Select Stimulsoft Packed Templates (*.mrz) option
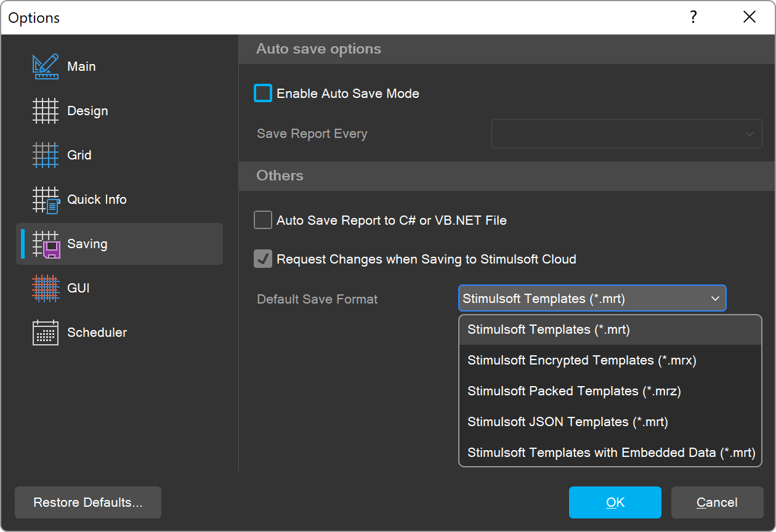The height and width of the screenshot is (532, 776). [x=574, y=391]
